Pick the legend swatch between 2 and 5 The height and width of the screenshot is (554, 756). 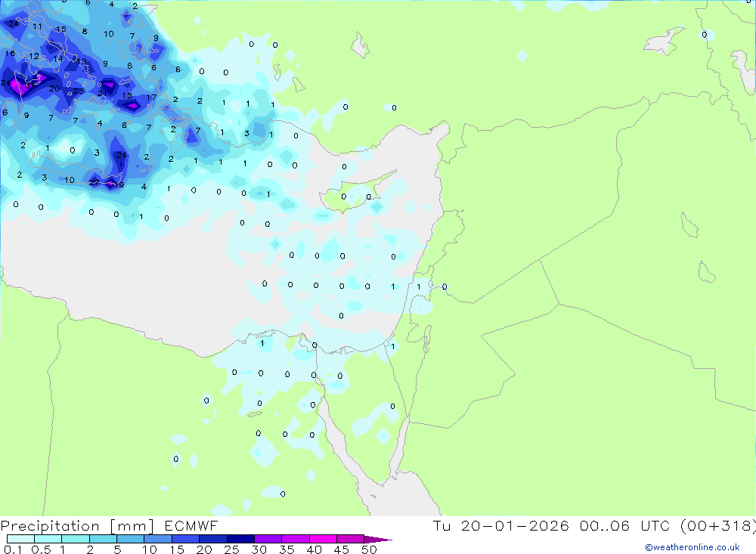tap(103, 539)
